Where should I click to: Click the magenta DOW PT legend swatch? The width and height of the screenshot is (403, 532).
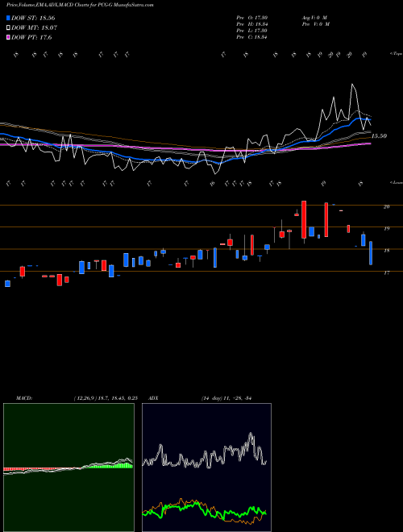(8, 37)
